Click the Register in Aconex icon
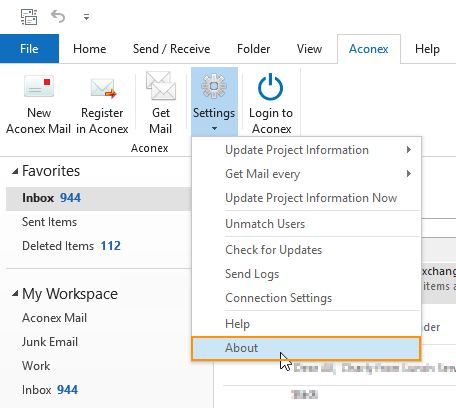The height and width of the screenshot is (408, 456). point(103,88)
